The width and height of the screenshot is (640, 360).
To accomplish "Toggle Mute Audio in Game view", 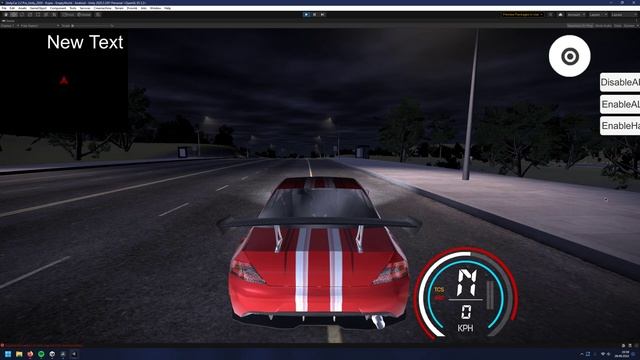I will coord(604,26).
